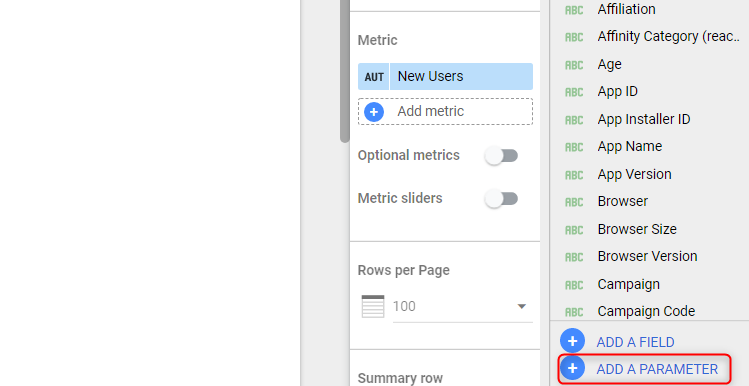Click the 100 rows per page value
The height and width of the screenshot is (386, 749).
point(404,306)
